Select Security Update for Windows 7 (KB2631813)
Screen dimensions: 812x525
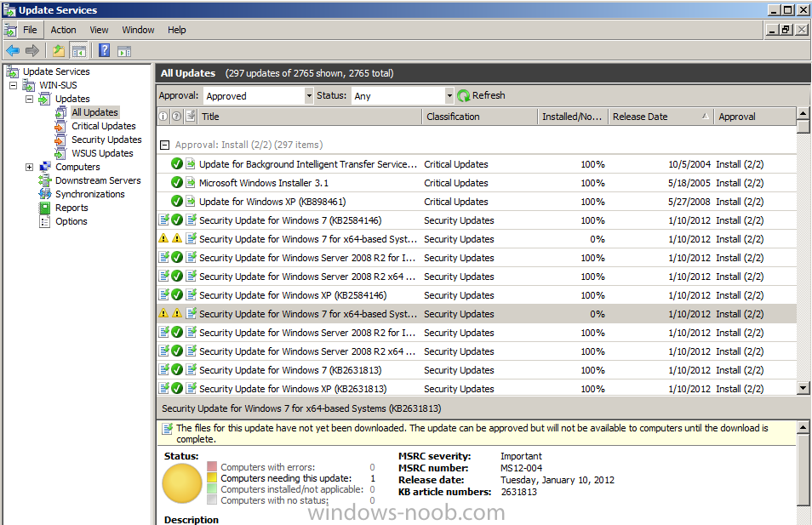[477, 370]
